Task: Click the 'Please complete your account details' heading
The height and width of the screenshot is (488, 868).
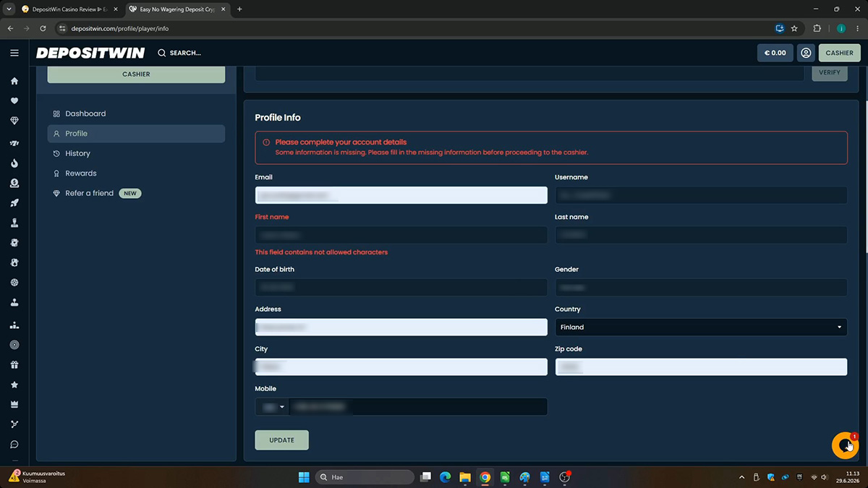Action: click(341, 142)
